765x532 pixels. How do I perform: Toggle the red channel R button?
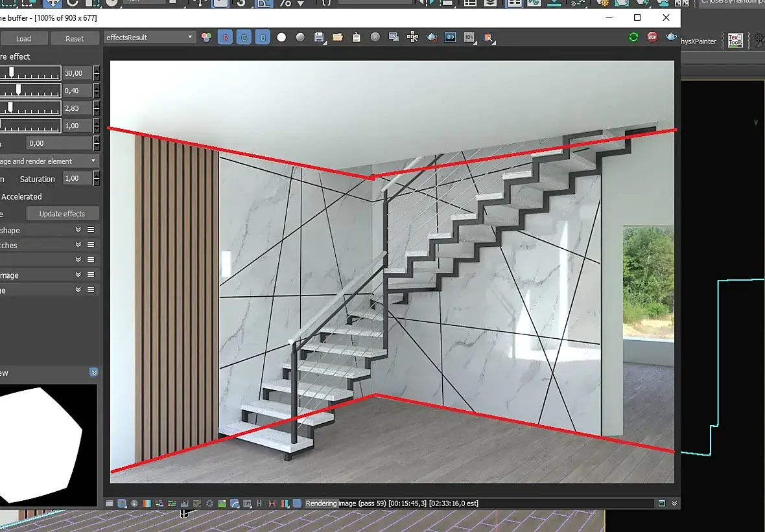coord(226,38)
